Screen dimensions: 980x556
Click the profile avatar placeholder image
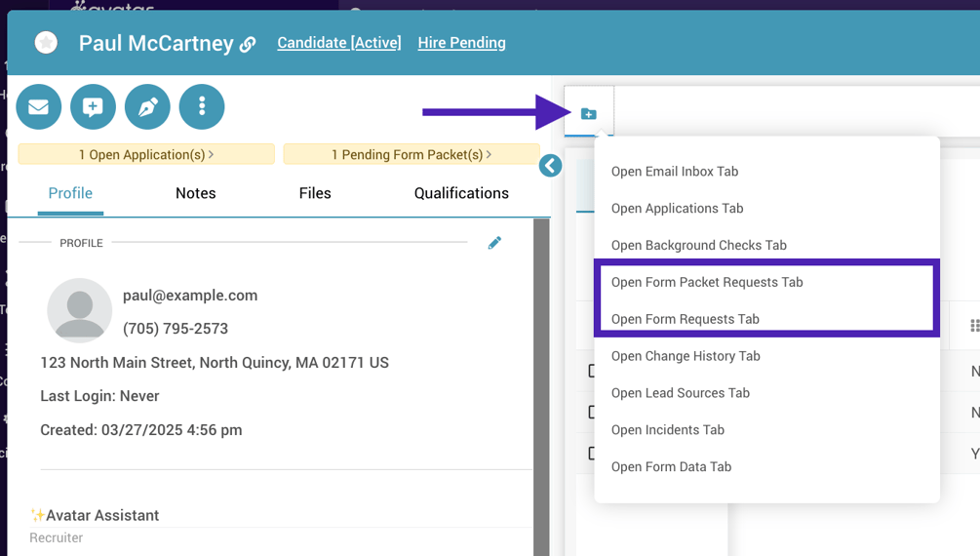pos(79,310)
